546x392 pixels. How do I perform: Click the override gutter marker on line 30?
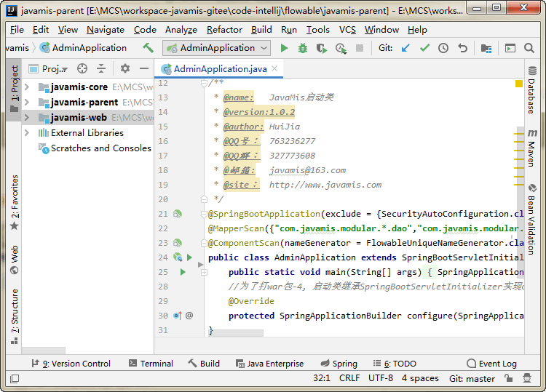click(x=178, y=316)
